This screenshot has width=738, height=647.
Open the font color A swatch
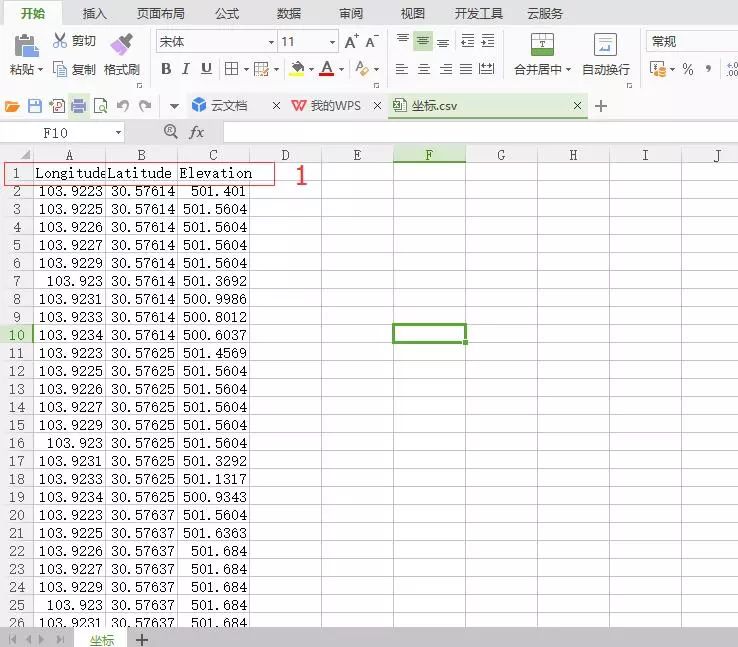327,69
